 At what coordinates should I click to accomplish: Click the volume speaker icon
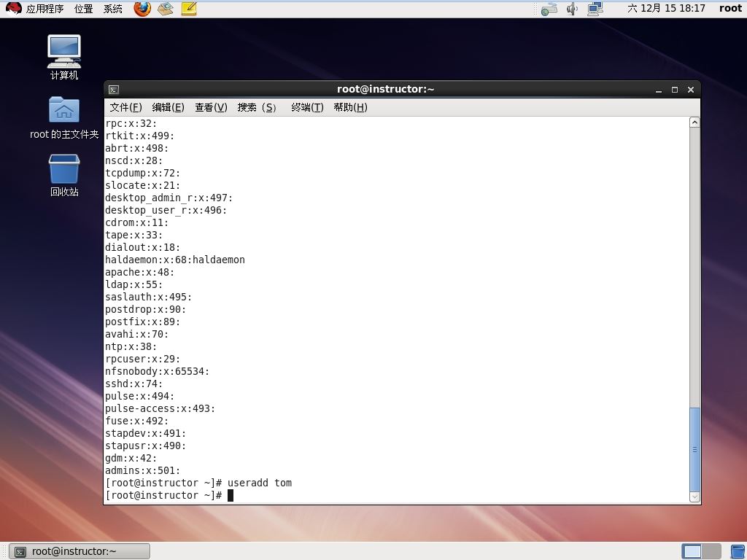(x=573, y=9)
